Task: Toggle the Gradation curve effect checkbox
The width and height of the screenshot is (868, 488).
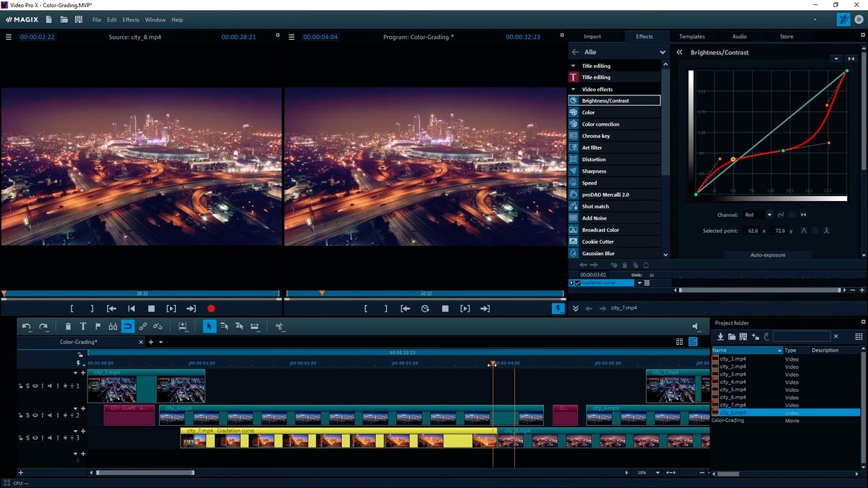Action: (576, 283)
